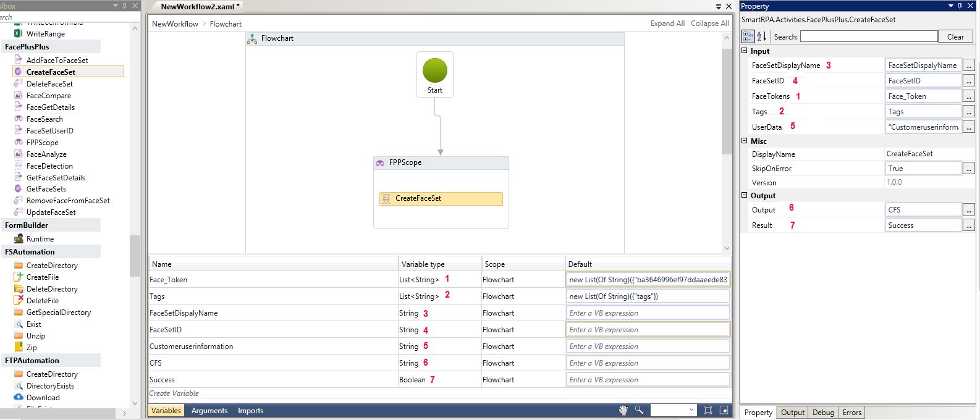
Task: Sort properties alphabetically with A-Z icon
Action: (x=761, y=36)
